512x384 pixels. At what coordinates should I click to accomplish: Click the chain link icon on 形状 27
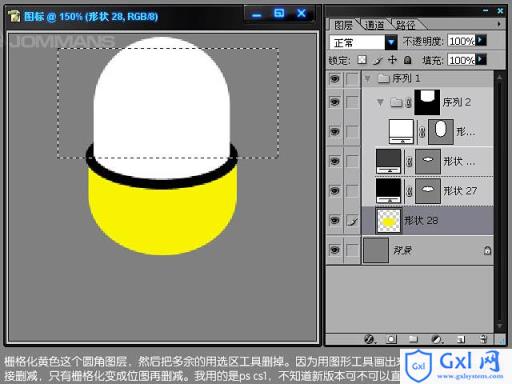[410, 191]
